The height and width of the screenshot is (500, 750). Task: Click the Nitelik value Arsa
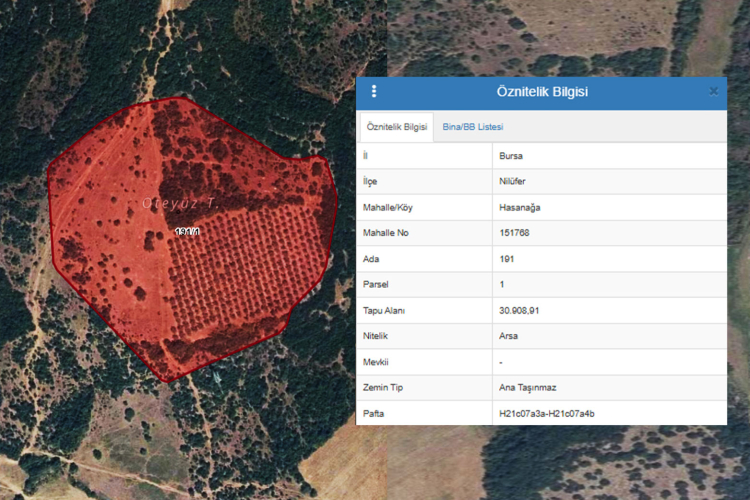(509, 336)
